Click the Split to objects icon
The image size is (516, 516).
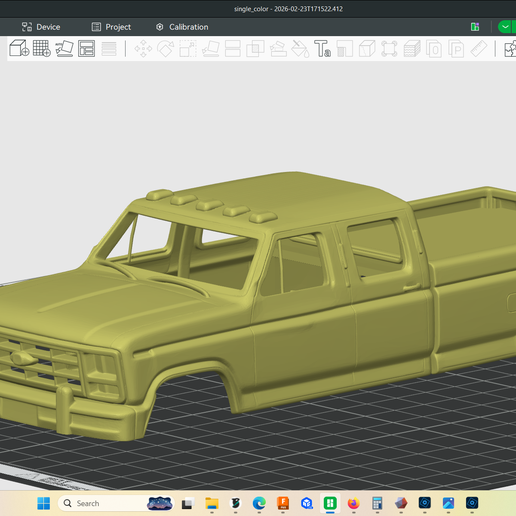pyautogui.click(x=434, y=49)
